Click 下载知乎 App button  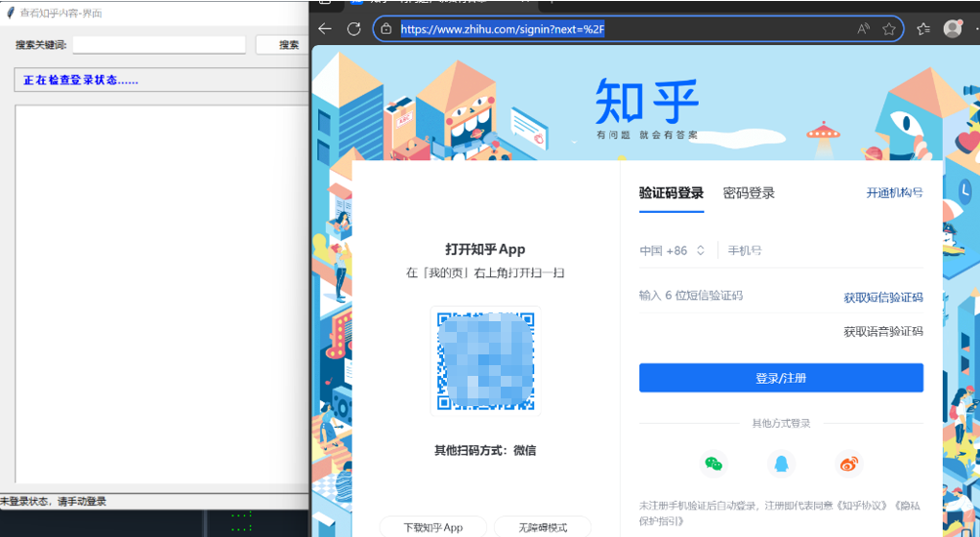[x=433, y=527]
